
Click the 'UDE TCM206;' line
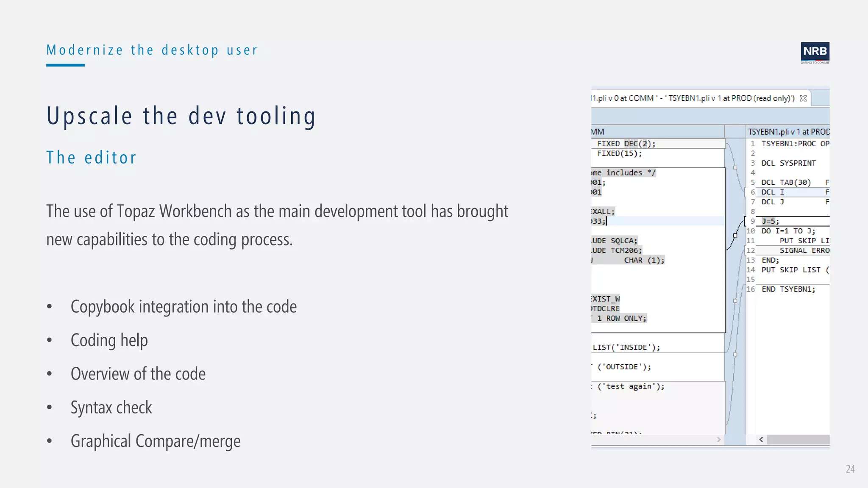click(617, 250)
